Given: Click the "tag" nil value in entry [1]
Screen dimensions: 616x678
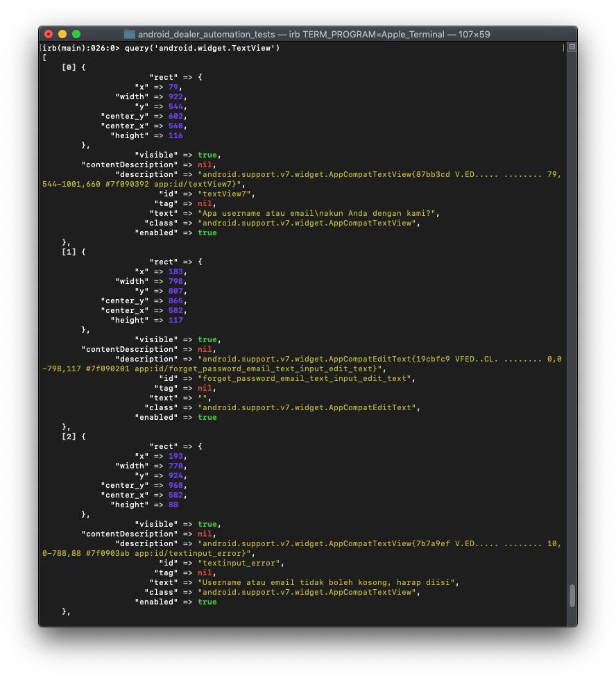Looking at the screenshot, I should pyautogui.click(x=205, y=389).
